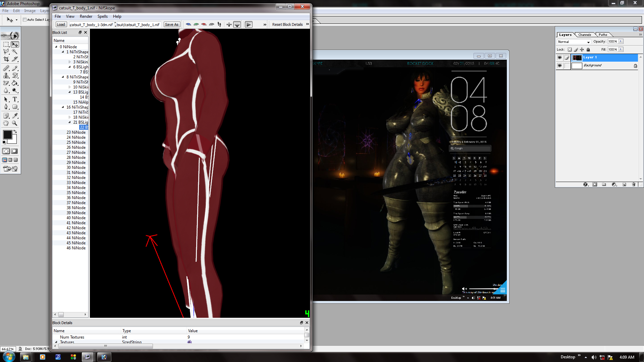Click the Windows Start button

[8, 357]
